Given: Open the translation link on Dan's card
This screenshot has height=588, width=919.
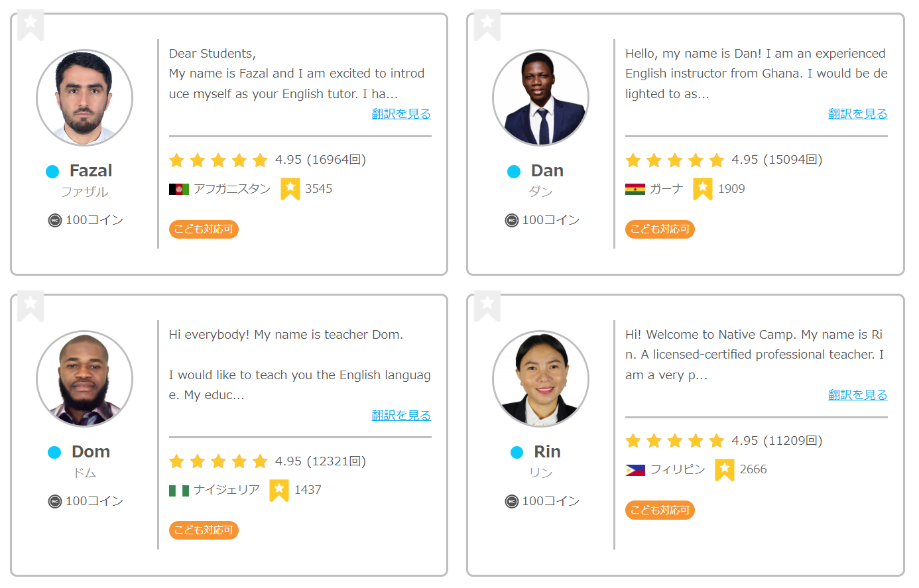Looking at the screenshot, I should (x=857, y=114).
